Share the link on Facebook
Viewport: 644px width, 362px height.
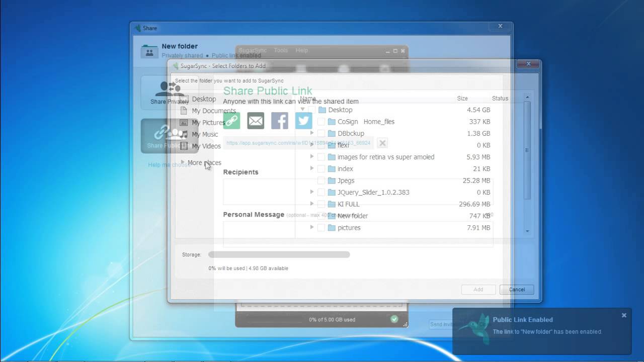(x=280, y=121)
